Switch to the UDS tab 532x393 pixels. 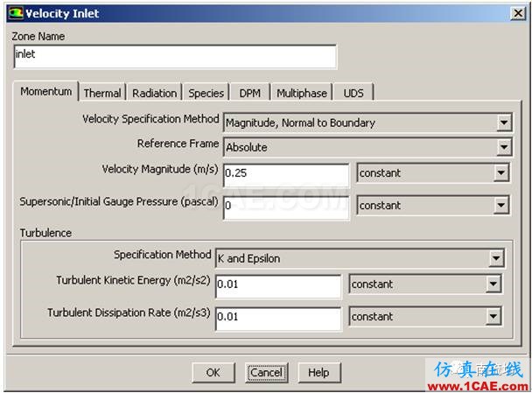point(353,93)
